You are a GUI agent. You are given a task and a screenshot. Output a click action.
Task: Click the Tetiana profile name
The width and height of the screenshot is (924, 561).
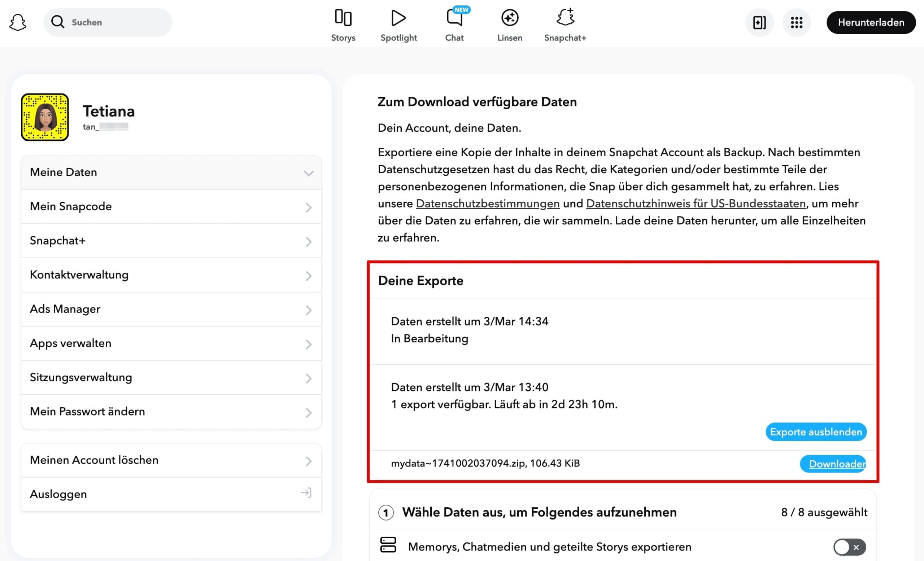(109, 111)
